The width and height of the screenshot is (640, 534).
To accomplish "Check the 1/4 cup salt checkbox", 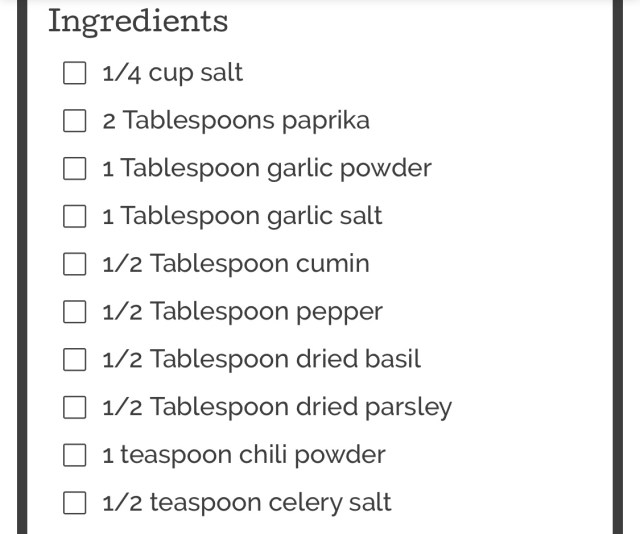I will tap(75, 73).
